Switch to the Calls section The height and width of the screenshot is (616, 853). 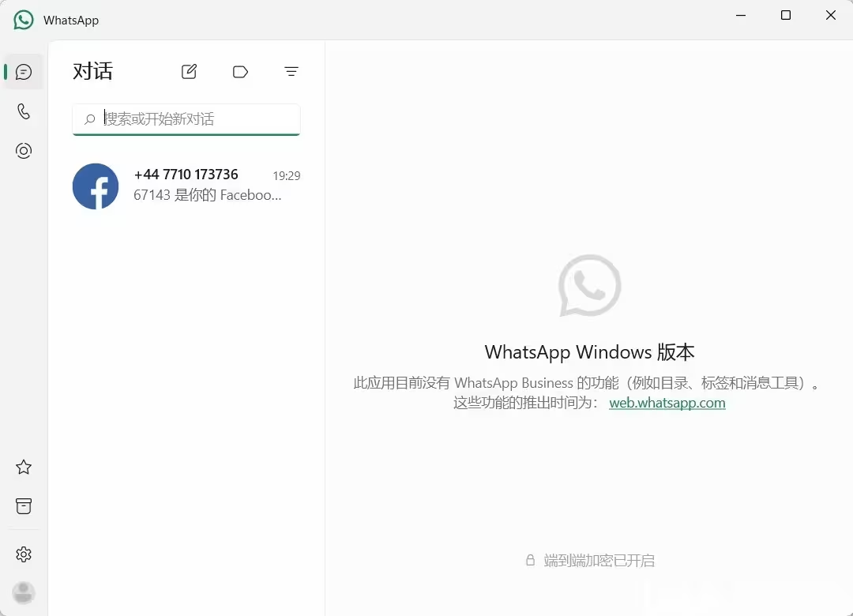pyautogui.click(x=24, y=111)
